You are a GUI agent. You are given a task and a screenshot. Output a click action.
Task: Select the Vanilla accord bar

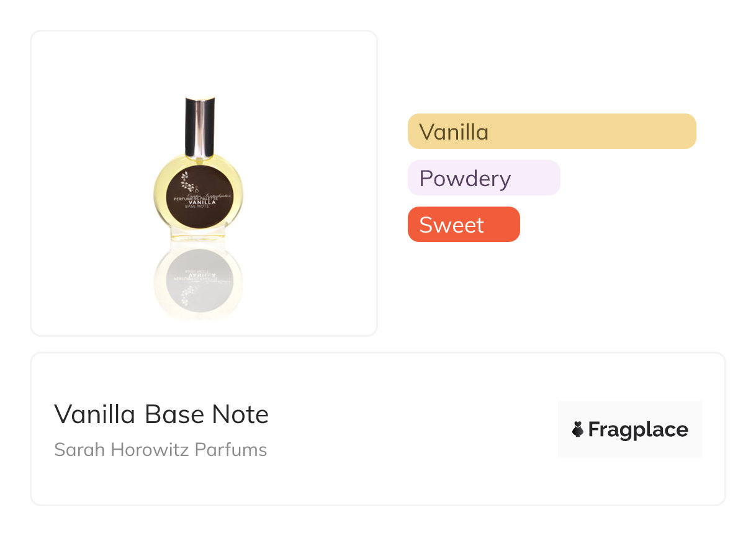[x=552, y=132]
